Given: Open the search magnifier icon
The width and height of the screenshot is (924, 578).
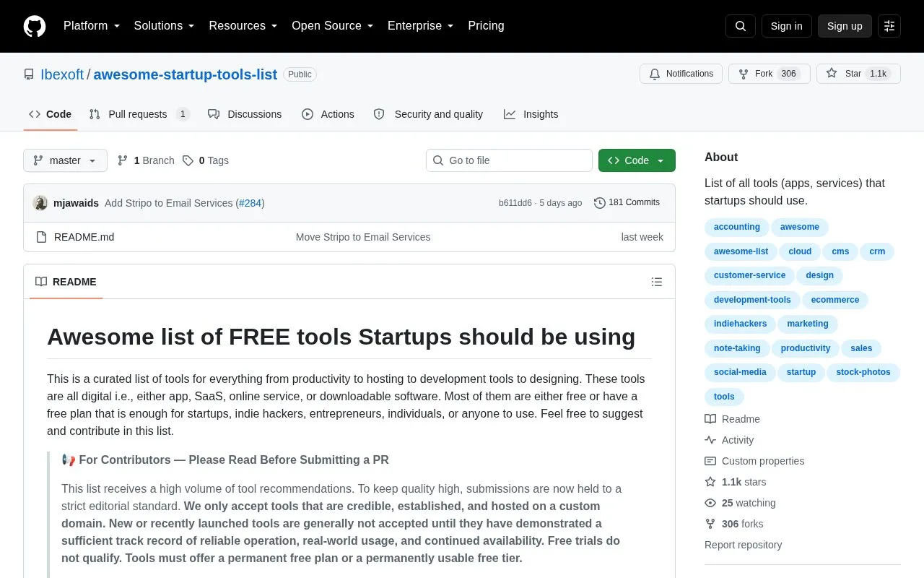Looking at the screenshot, I should (x=741, y=26).
